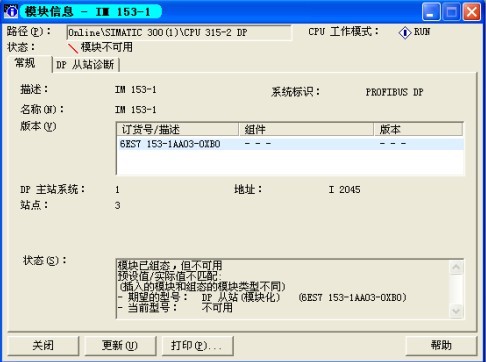
Task: Click the status box scroll down arrow
Action: pyautogui.click(x=456, y=311)
